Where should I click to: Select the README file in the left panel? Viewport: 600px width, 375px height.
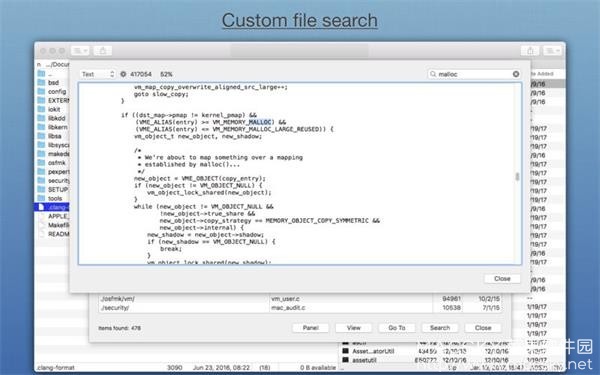click(x=52, y=234)
